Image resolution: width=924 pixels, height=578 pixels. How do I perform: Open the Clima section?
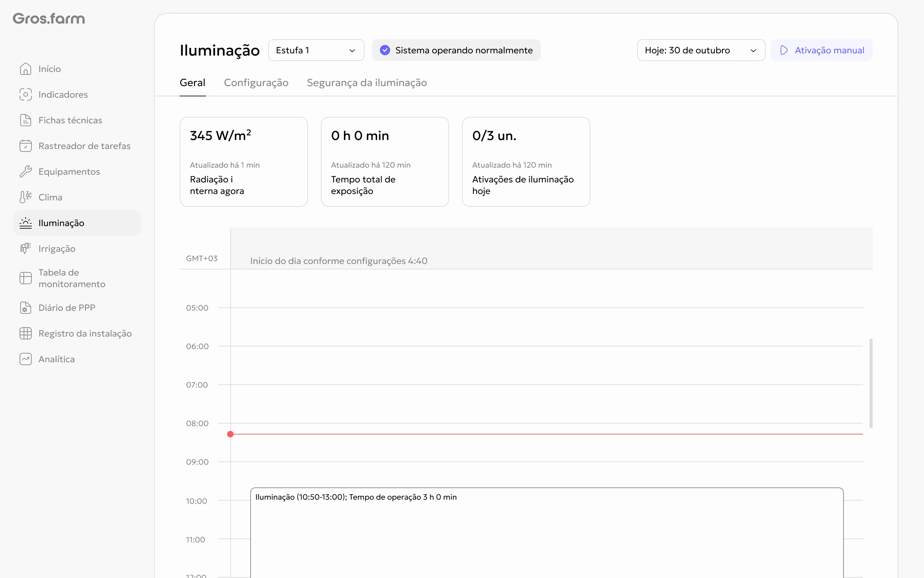[77, 197]
